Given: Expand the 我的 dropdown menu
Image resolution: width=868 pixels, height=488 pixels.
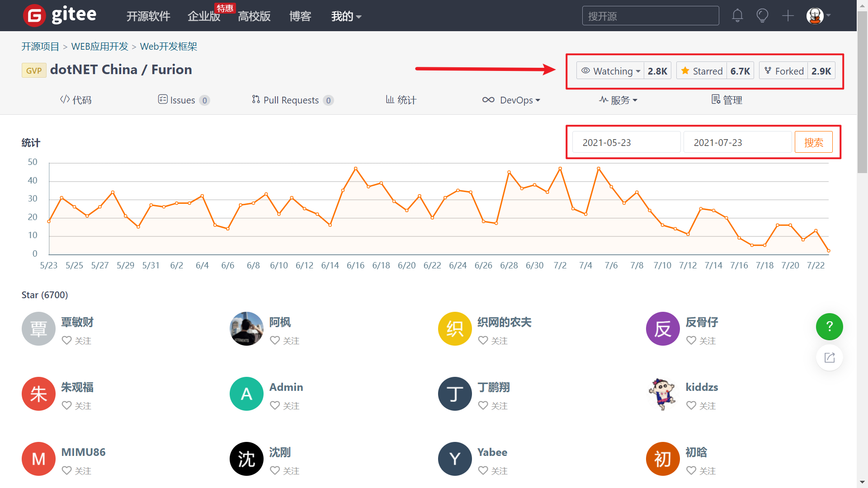Looking at the screenshot, I should (x=346, y=16).
